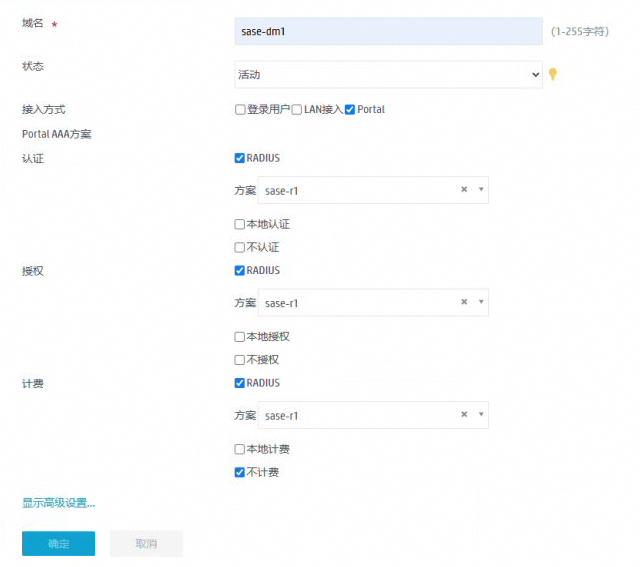Toggle RADIUS checkbox under 认证

click(x=240, y=158)
